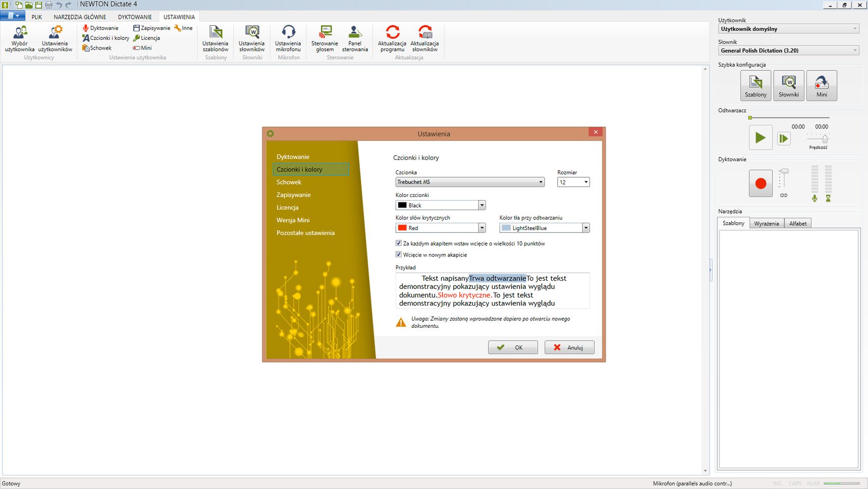Open Sterowanie głosem in the ribbon

(x=325, y=39)
